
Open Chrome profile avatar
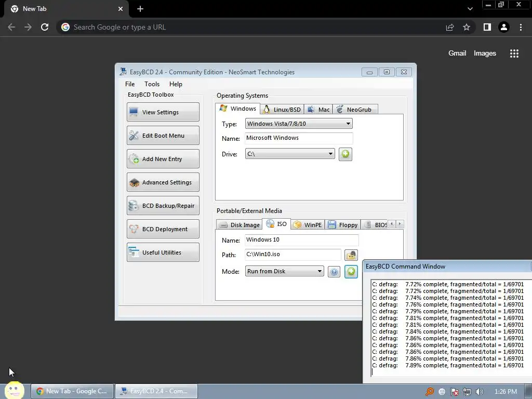tap(504, 27)
